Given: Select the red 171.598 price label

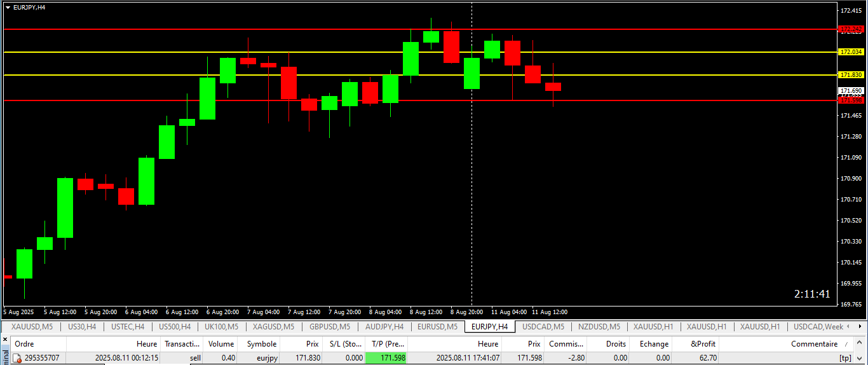Looking at the screenshot, I should (851, 100).
